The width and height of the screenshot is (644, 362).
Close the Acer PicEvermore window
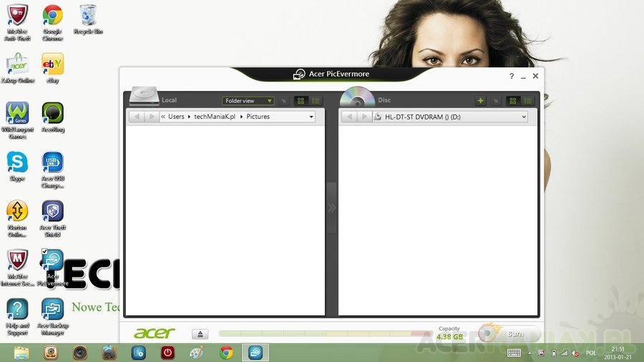[535, 76]
